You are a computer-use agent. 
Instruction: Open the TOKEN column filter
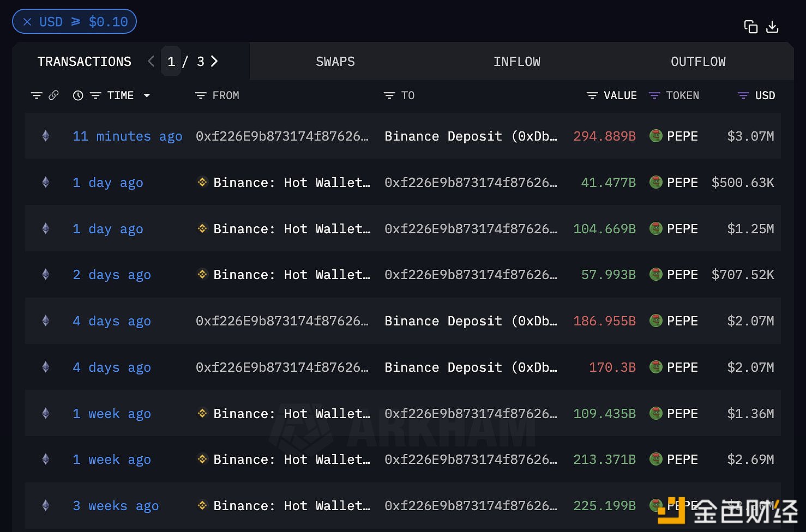tap(654, 95)
